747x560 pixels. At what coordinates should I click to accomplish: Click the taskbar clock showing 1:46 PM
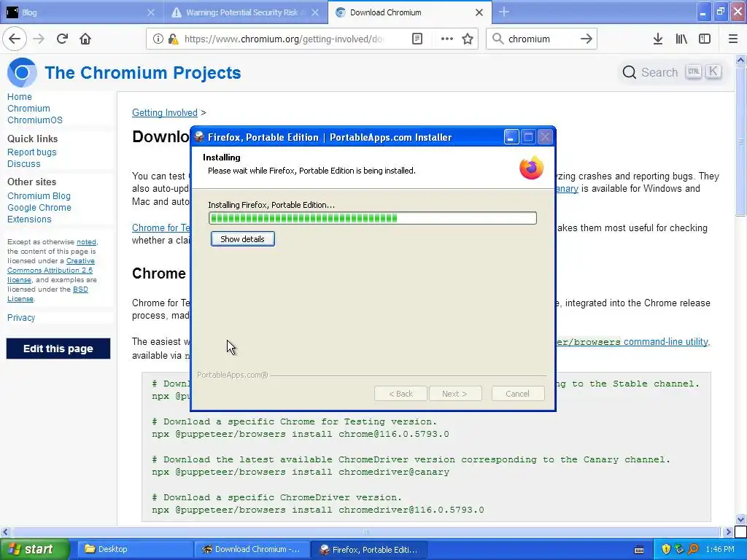[720, 550]
